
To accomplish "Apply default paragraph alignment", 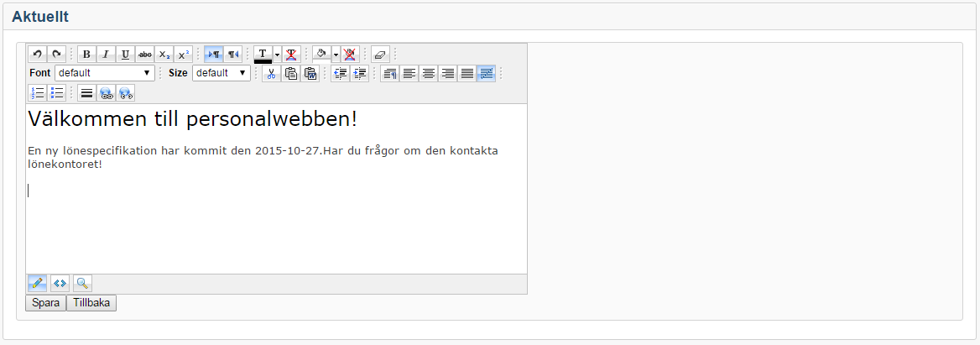I will (x=390, y=73).
